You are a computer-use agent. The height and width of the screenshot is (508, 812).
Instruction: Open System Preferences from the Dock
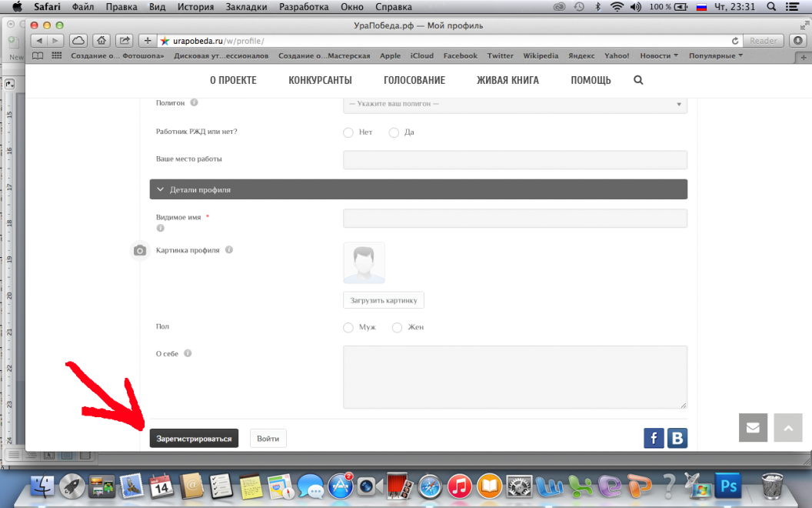(519, 486)
